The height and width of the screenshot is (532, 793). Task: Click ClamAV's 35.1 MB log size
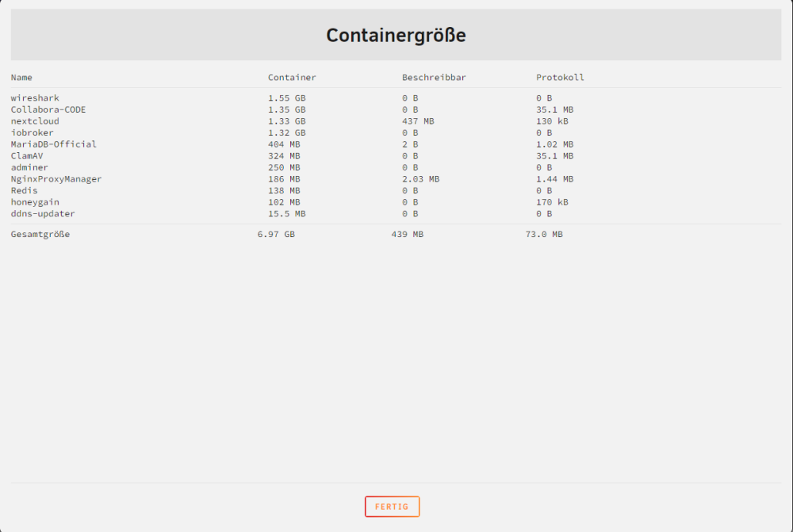click(x=555, y=155)
